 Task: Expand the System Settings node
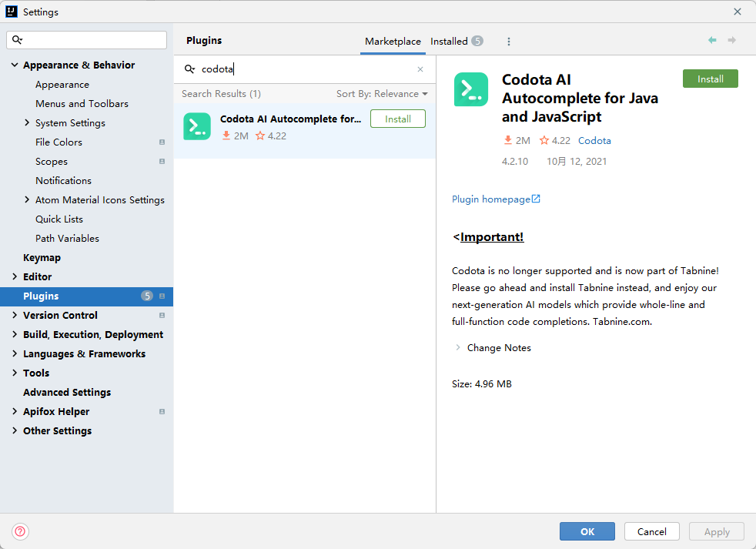tap(27, 123)
